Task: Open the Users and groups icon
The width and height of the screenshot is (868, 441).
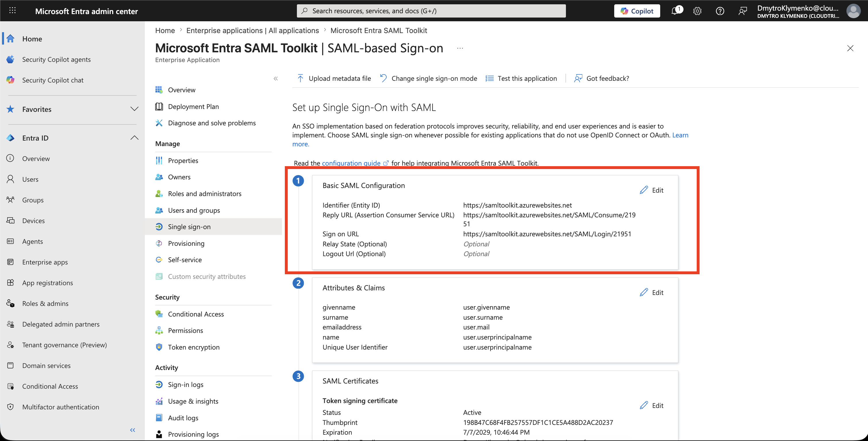Action: [159, 210]
